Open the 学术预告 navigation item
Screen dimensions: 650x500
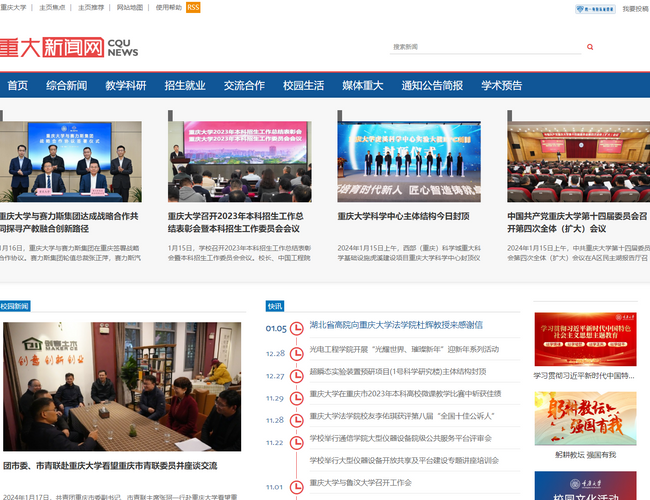(502, 85)
